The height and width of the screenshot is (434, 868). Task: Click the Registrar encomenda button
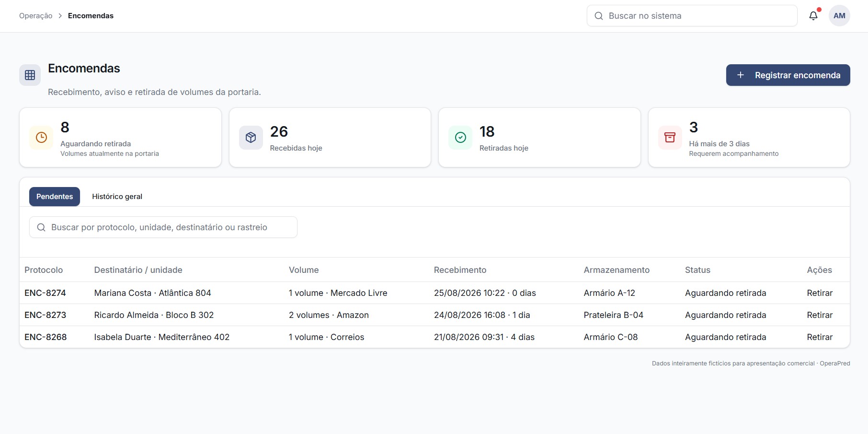(788, 75)
